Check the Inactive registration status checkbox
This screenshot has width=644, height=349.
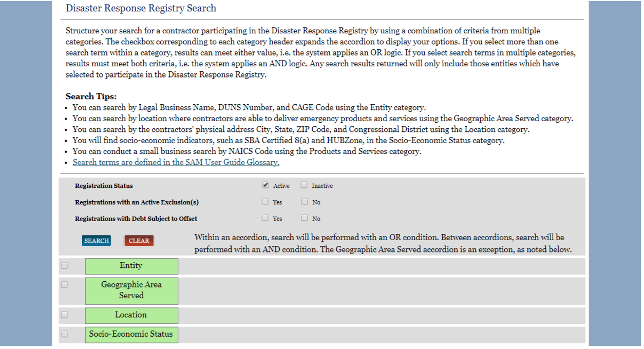tap(304, 185)
